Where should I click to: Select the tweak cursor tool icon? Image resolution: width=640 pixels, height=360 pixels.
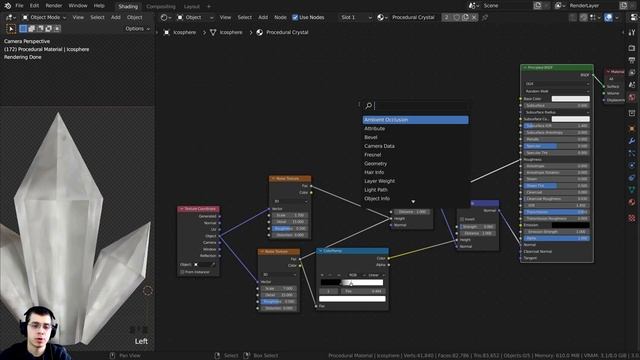tap(11, 29)
